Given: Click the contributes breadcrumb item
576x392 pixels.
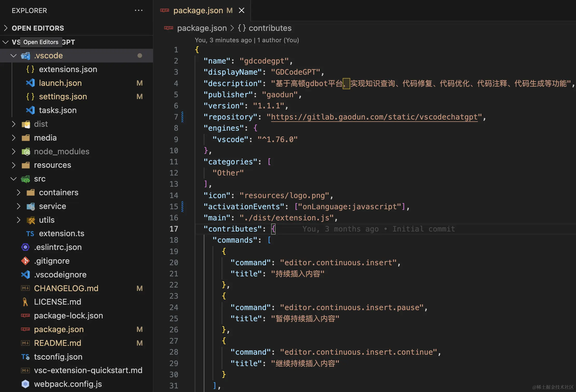Looking at the screenshot, I should click(x=270, y=28).
